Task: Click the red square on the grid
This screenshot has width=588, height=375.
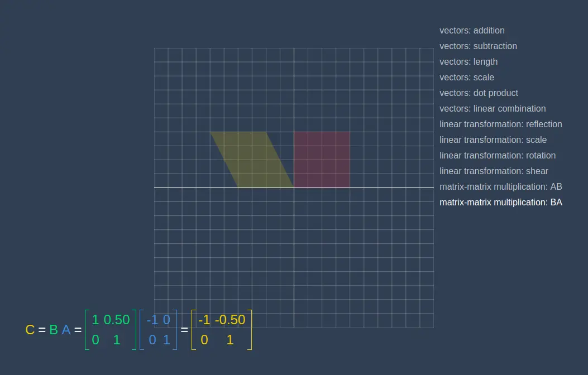Action: click(322, 160)
